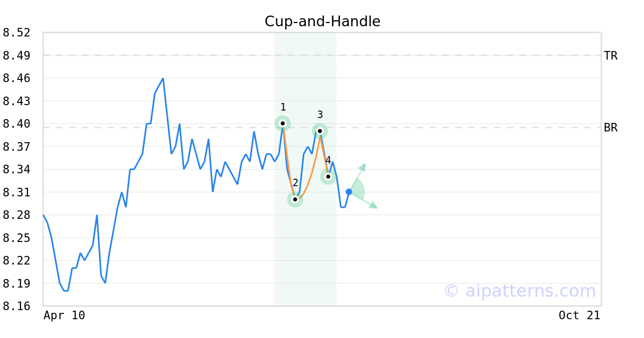Select pattern point marker 4
The height and width of the screenshot is (338, 644).
[x=328, y=177]
